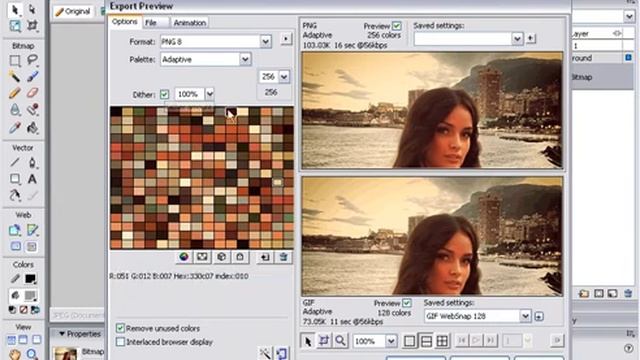Click the Web-snap color cube button

coord(221,257)
